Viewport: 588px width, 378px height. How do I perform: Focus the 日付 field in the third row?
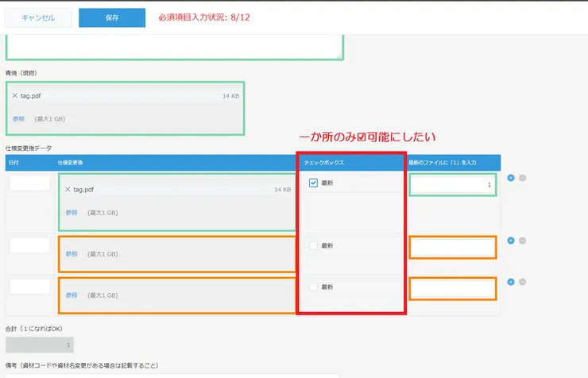point(29,287)
